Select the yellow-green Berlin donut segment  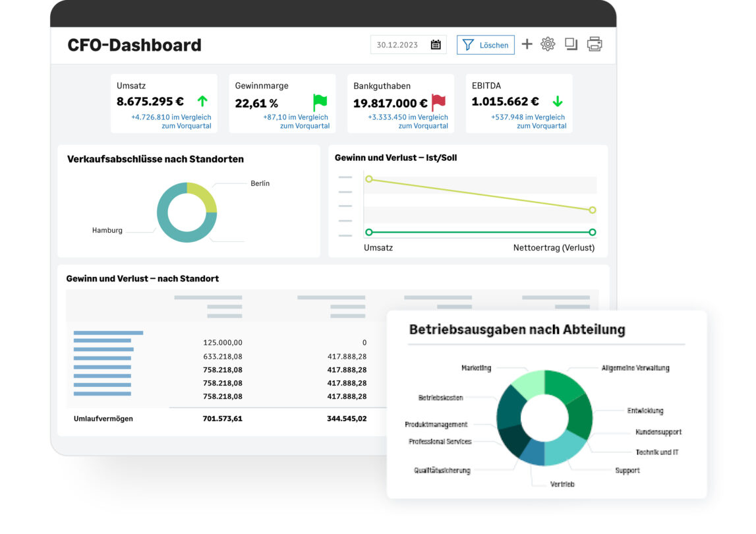tap(206, 196)
